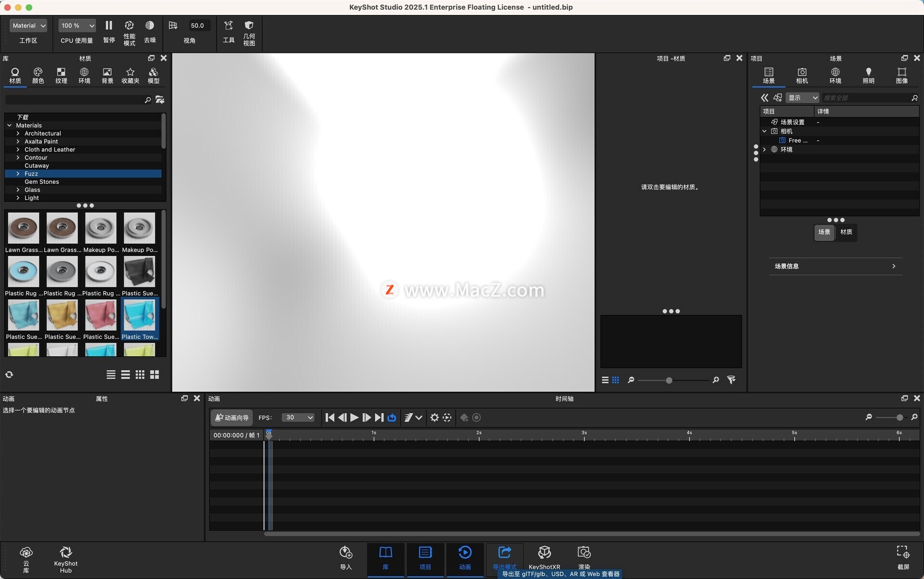Jump to timeline start
Viewport: 924px width, 579px height.
[330, 417]
